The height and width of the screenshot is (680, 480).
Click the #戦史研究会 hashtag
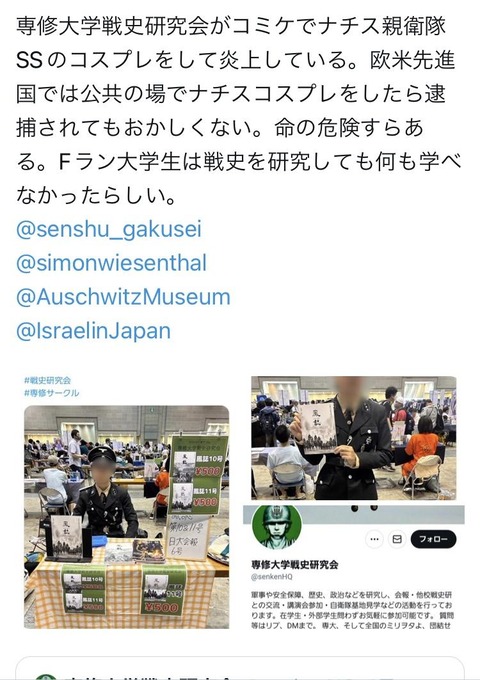48,380
